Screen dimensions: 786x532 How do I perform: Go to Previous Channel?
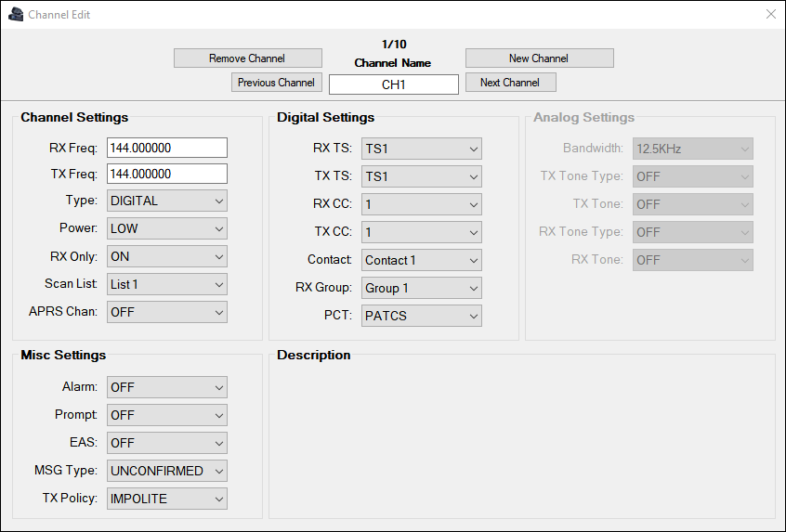point(276,83)
